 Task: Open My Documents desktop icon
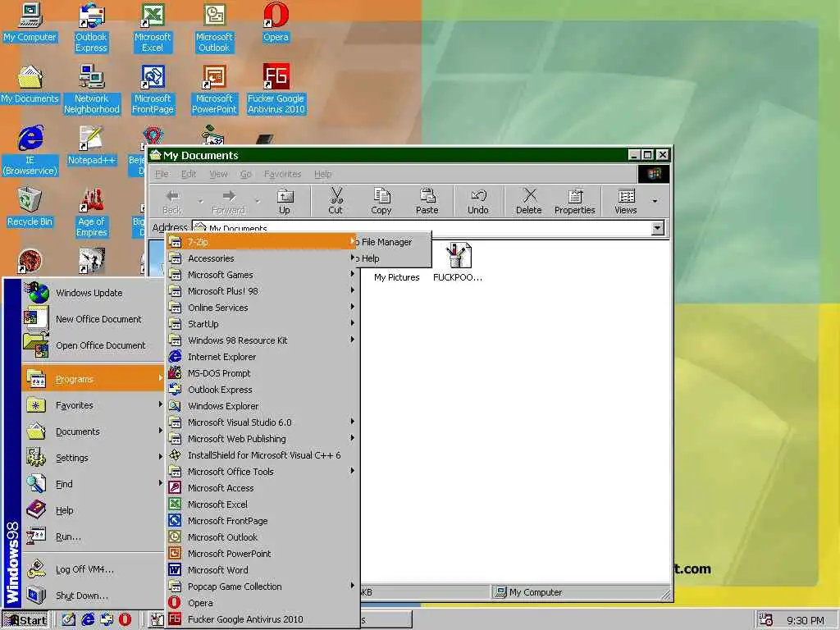pyautogui.click(x=30, y=85)
